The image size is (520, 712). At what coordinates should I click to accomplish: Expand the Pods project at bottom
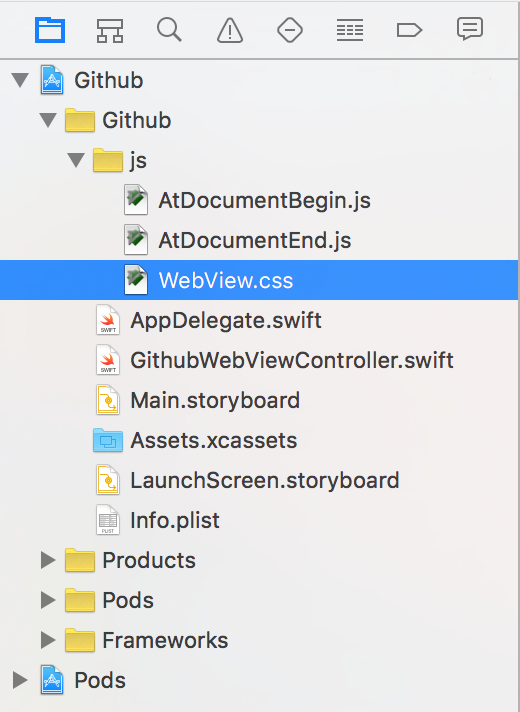click(x=20, y=680)
